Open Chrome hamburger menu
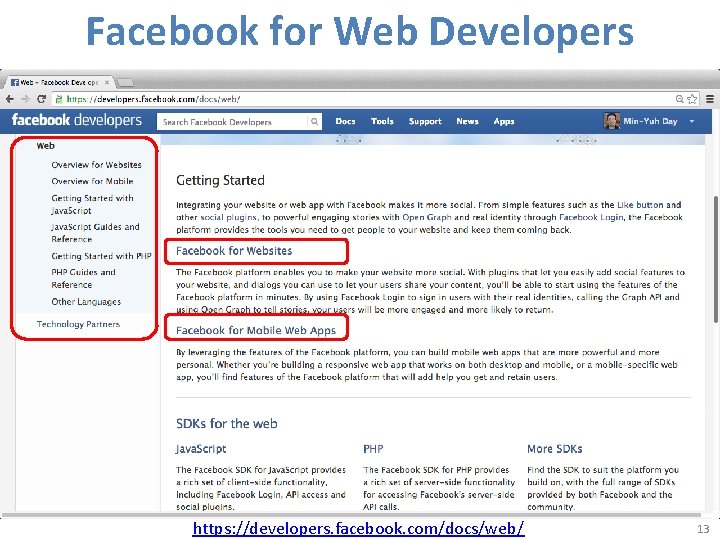720x540 pixels. 709,99
